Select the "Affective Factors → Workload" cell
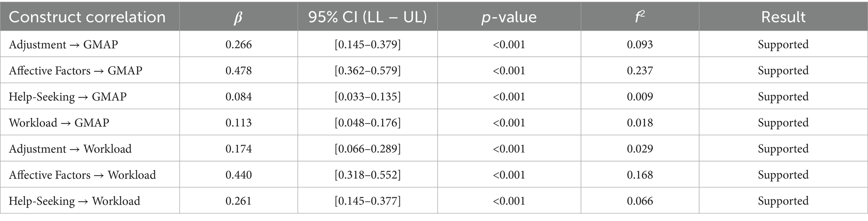Screen dimensions: 868x221 coord(82,175)
